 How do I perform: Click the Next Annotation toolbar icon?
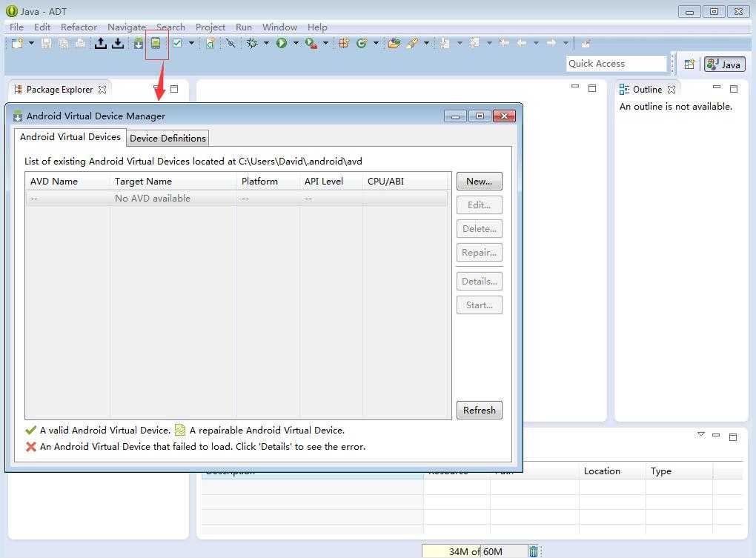click(445, 44)
